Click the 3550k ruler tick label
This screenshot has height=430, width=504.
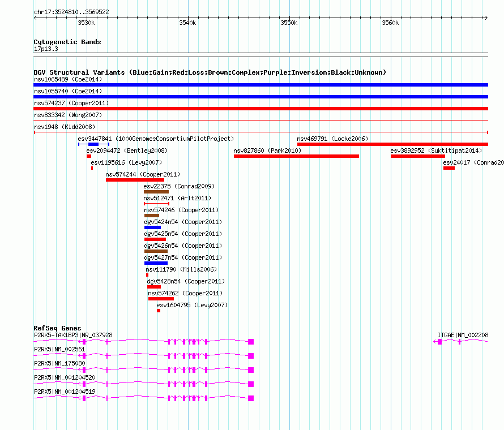point(289,23)
